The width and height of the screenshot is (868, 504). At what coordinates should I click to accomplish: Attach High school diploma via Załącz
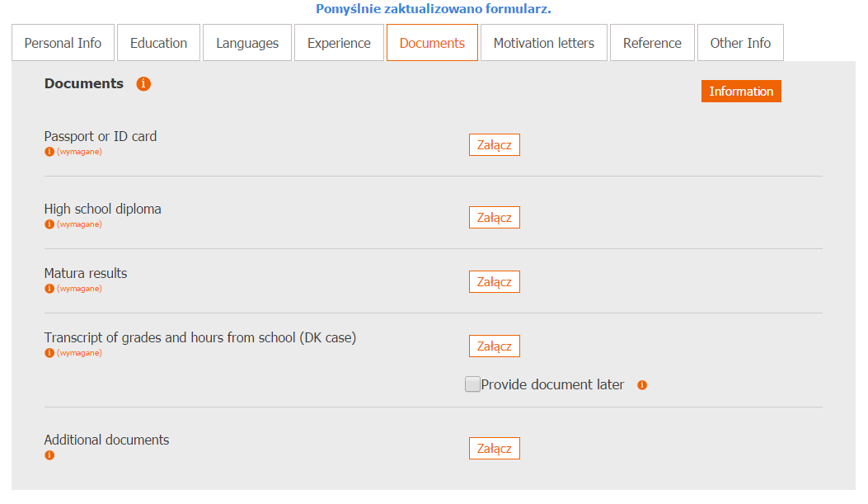tap(495, 218)
